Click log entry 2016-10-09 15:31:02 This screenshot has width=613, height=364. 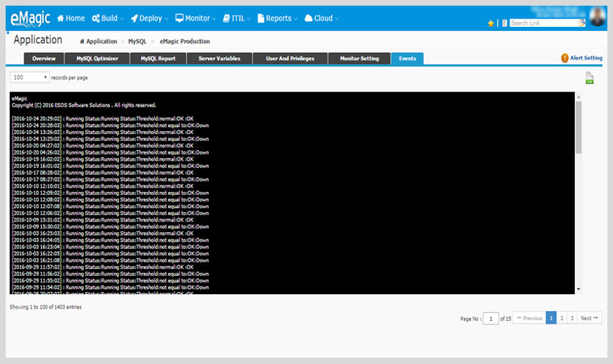(x=102, y=219)
